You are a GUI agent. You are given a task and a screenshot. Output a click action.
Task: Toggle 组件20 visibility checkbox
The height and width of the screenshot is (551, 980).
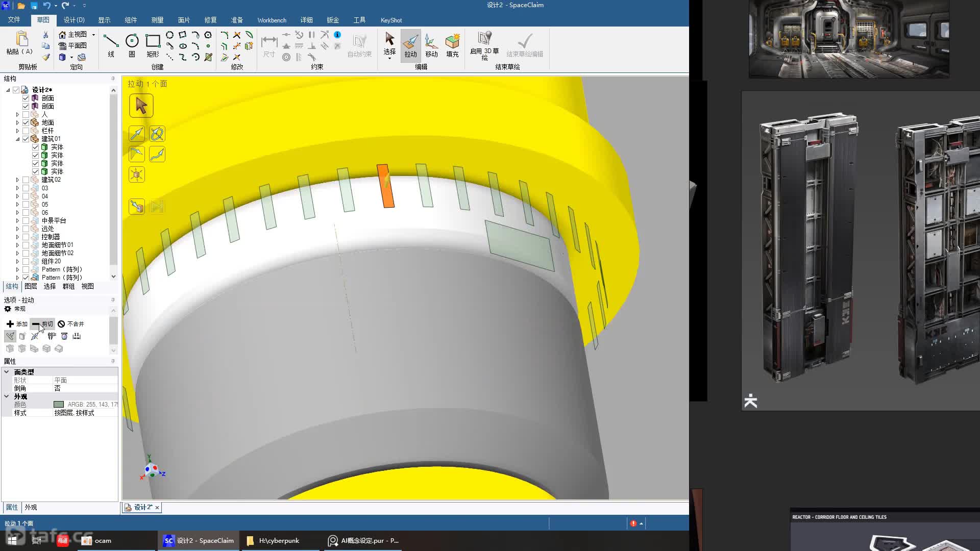point(26,261)
